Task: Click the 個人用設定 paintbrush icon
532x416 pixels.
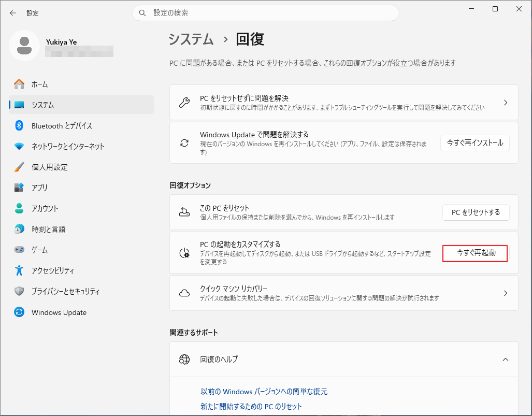Action: point(19,167)
